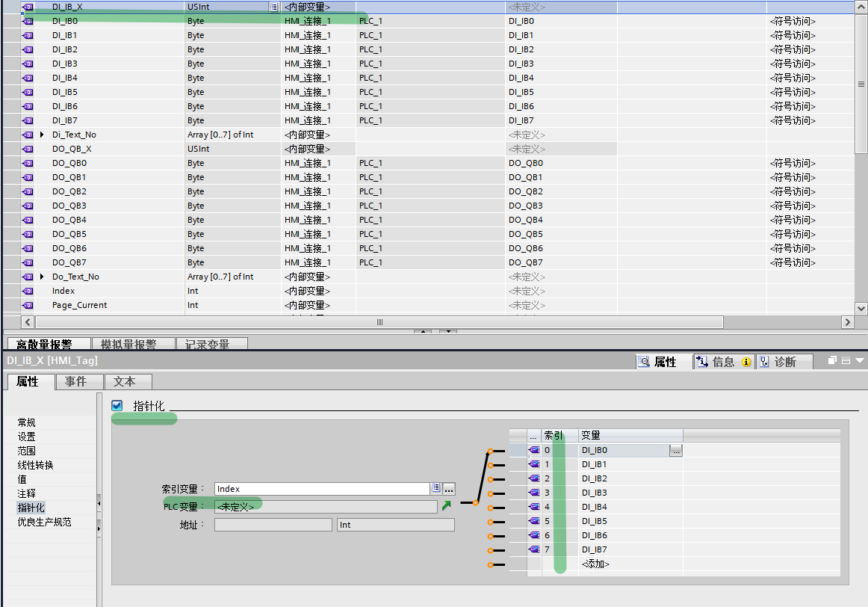Image resolution: width=868 pixels, height=607 pixels.
Task: Click the data type picker icon of DI_IB_X
Action: pos(274,7)
